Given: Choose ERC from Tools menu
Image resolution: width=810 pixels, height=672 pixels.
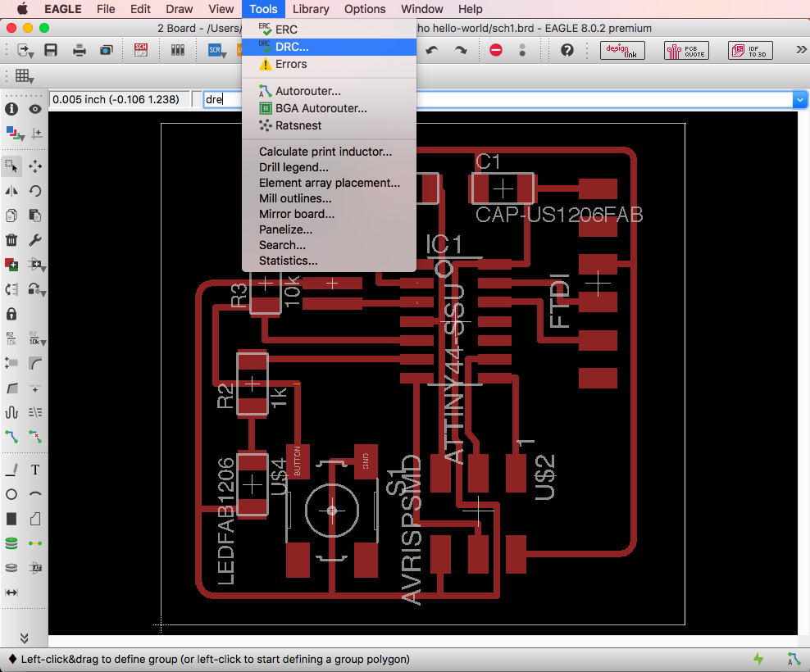Looking at the screenshot, I should [x=329, y=30].
